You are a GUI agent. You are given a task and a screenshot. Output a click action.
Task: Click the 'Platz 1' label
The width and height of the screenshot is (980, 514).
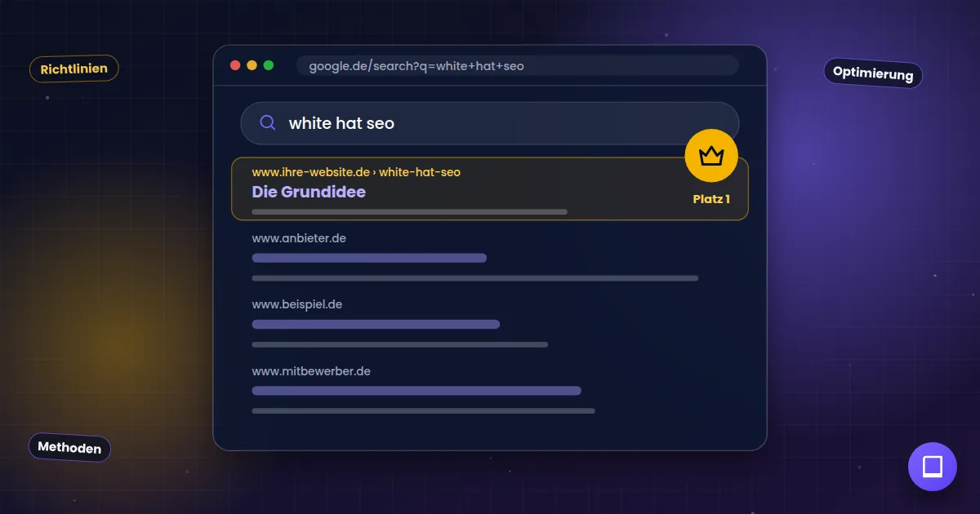(711, 199)
